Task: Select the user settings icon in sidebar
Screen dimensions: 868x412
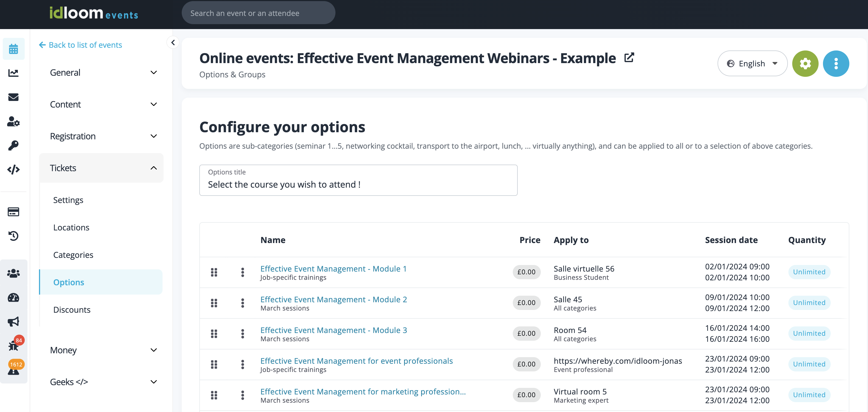Action: (13, 122)
